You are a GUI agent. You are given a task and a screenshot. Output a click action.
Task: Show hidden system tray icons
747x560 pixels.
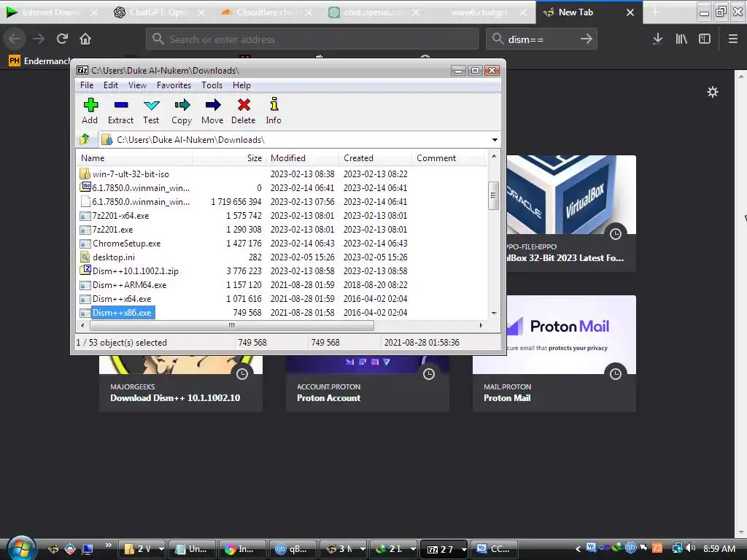578,549
